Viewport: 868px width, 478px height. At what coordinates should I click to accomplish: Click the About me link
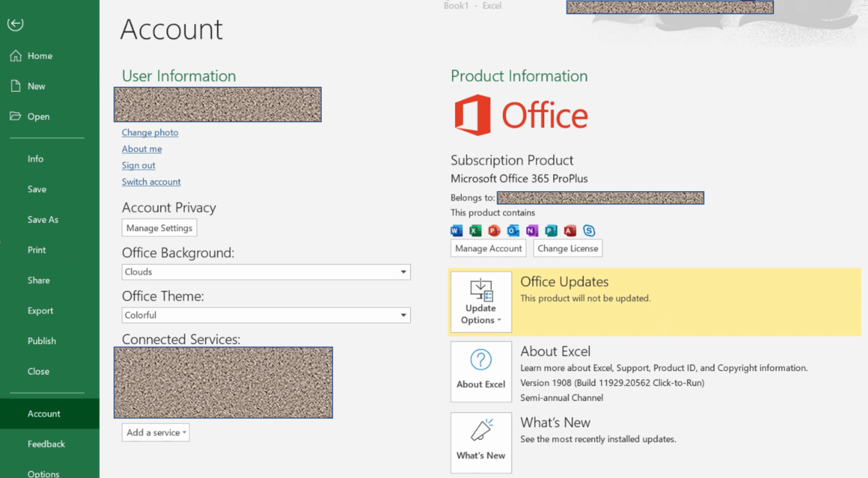142,149
